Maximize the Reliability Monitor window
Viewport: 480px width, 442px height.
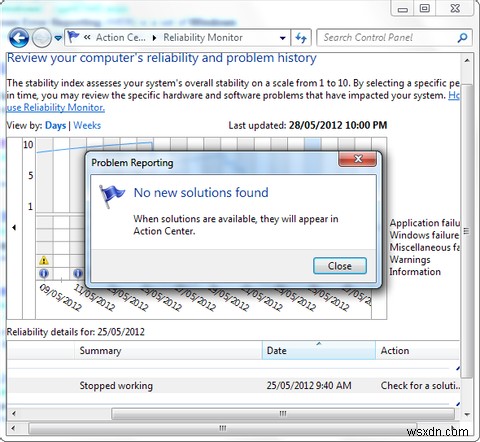(x=424, y=9)
